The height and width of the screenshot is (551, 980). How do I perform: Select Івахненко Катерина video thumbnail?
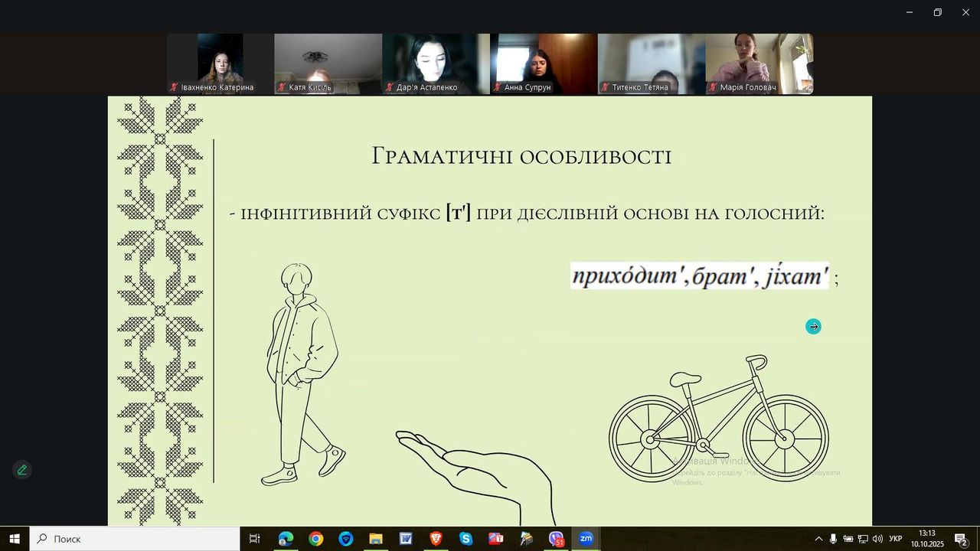pos(220,64)
